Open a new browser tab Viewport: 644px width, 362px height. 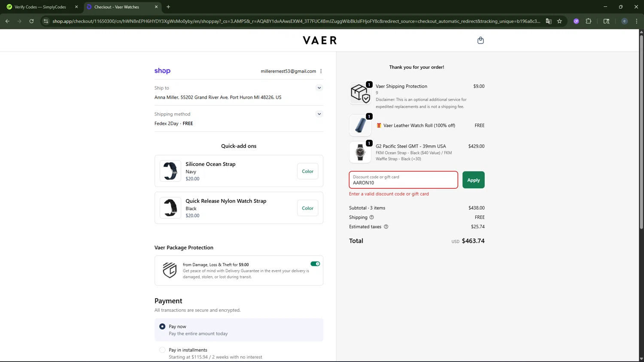(168, 7)
